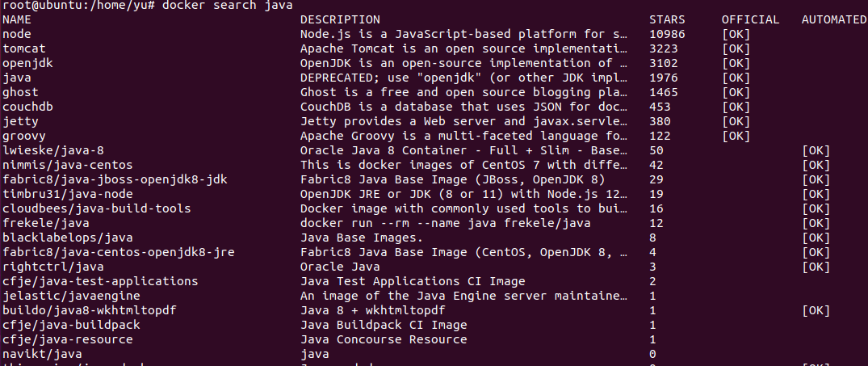This screenshot has width=868, height=366.
Task: Select the 'ghost' image name
Action: pos(20,92)
